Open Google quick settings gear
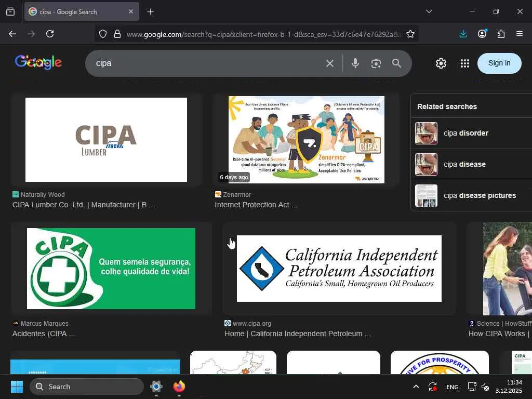 coord(441,63)
